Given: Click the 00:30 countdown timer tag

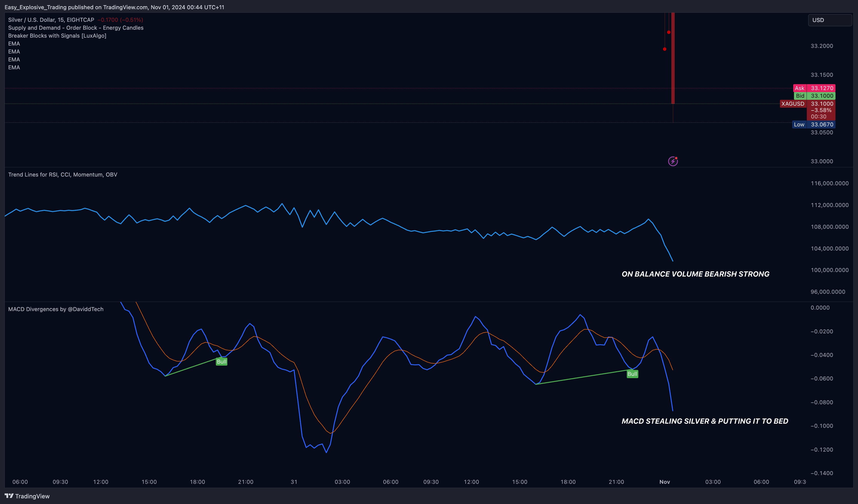Looking at the screenshot, I should [819, 117].
